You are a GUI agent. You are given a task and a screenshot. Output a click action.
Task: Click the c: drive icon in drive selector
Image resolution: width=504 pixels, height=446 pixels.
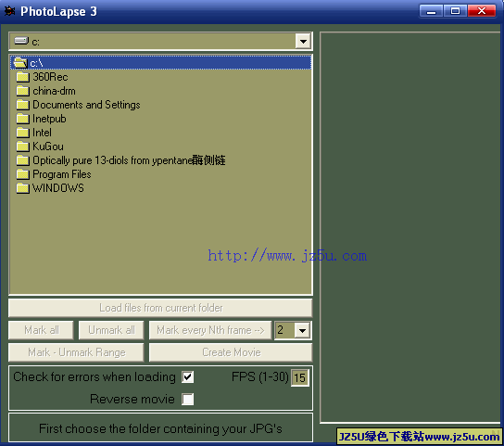(x=21, y=41)
